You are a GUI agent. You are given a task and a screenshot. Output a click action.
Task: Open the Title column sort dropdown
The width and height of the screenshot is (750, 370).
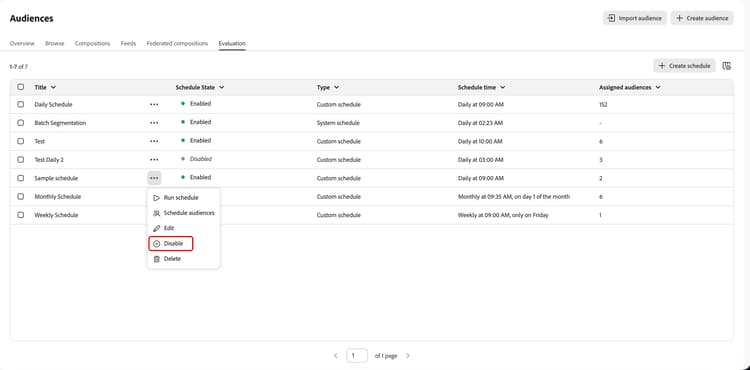click(53, 87)
